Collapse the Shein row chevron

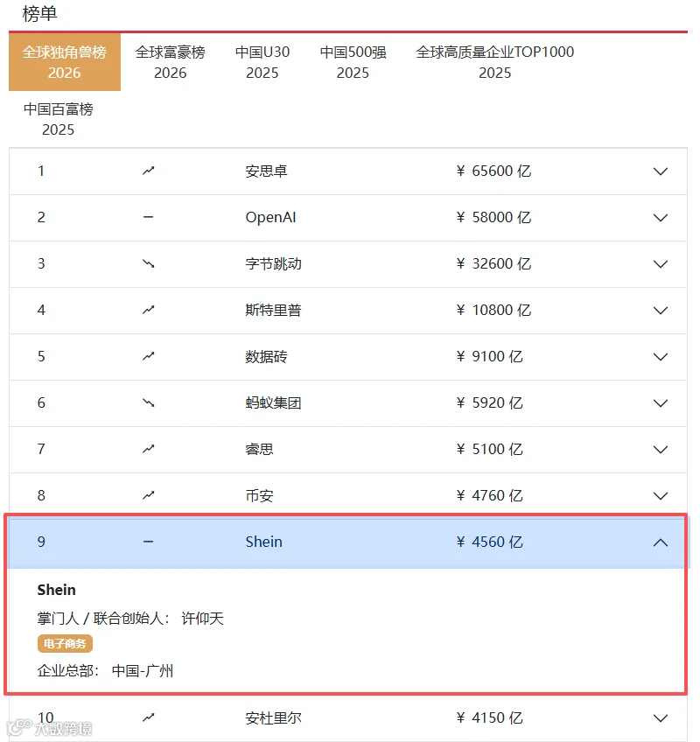click(x=661, y=542)
